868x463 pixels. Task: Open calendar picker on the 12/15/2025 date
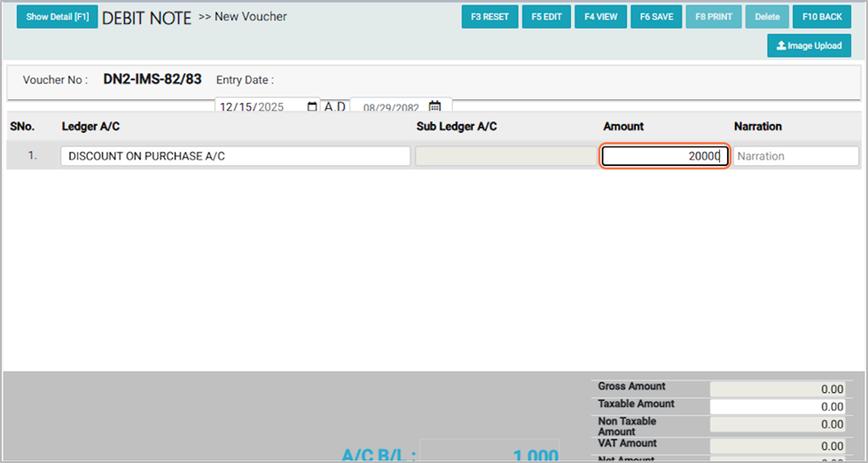pos(311,106)
